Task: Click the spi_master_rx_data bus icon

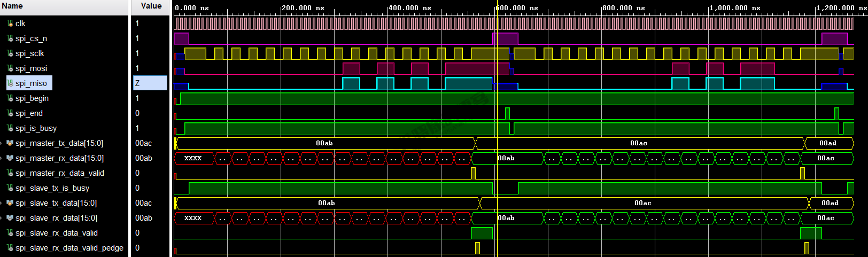Action: pos(10,158)
